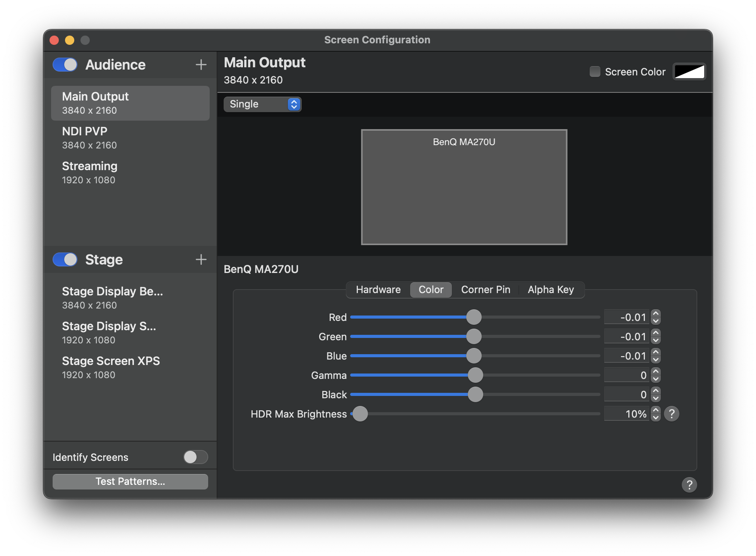
Task: Open HDR Max Brightness help question mark
Action: click(x=672, y=414)
